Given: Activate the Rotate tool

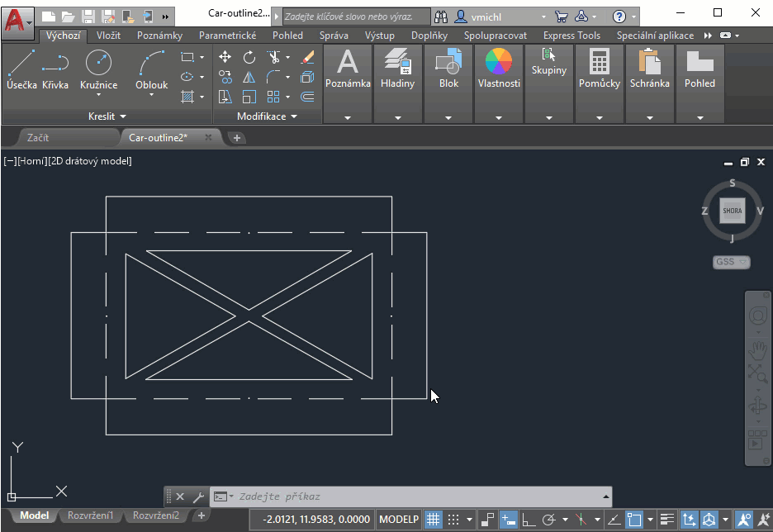Looking at the screenshot, I should point(249,57).
